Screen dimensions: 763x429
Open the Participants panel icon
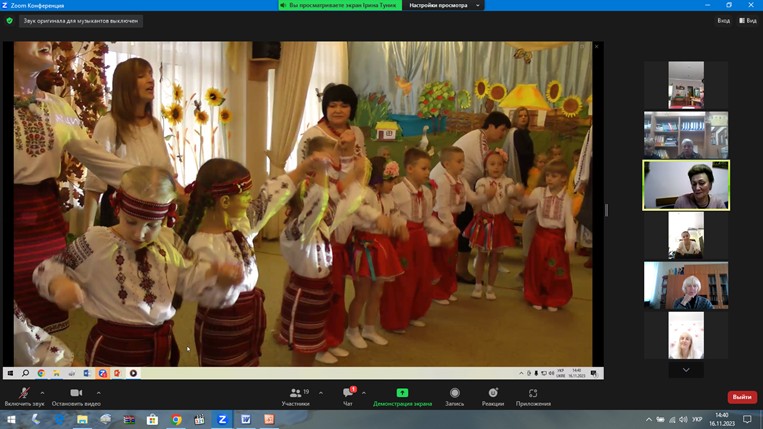click(x=295, y=393)
